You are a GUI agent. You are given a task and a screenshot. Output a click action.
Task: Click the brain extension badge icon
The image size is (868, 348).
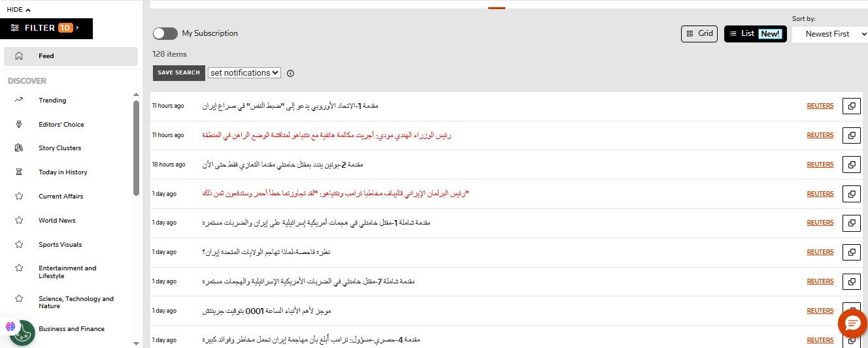pos(10,326)
